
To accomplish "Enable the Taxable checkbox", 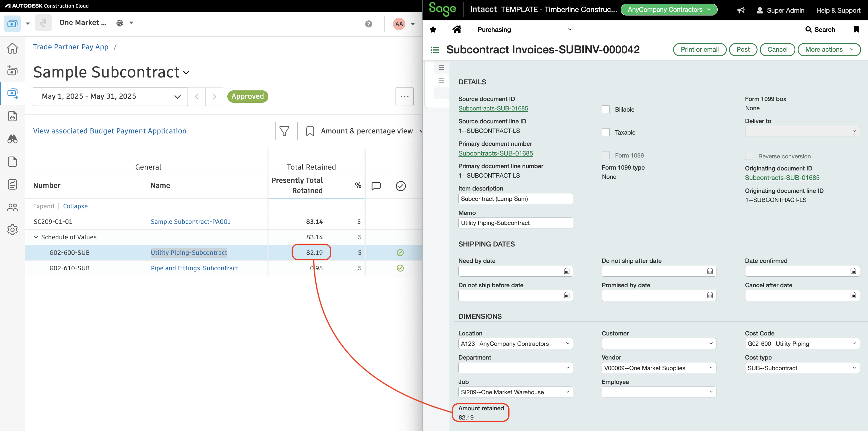I will (x=606, y=132).
